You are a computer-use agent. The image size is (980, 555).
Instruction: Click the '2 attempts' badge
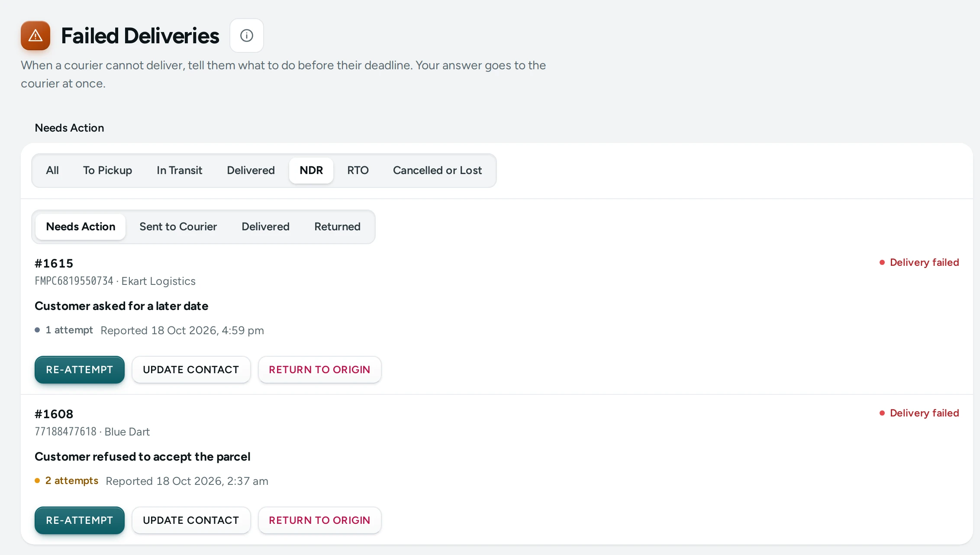coord(67,481)
